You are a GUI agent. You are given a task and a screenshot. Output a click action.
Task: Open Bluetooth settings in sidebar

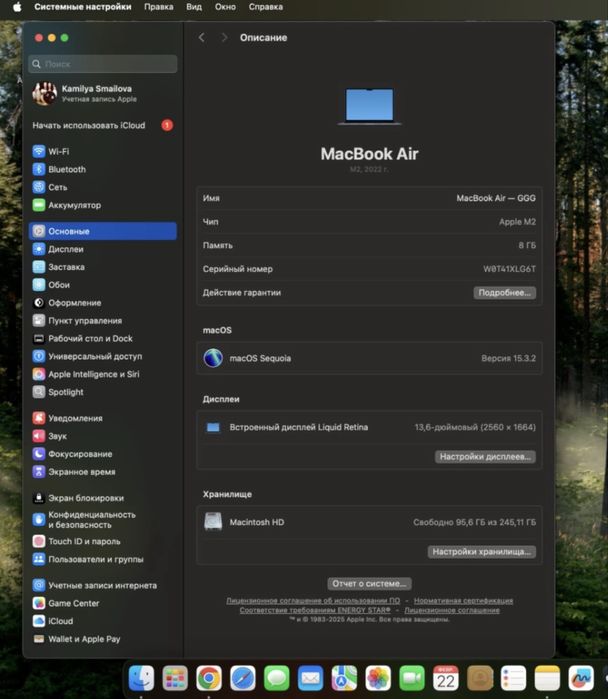click(103, 169)
